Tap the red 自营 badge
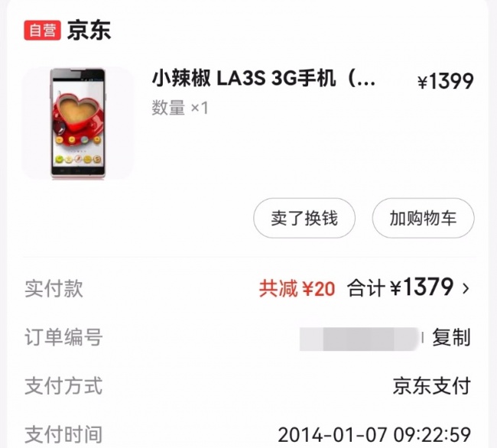This screenshot has height=448, width=497. coord(43,31)
